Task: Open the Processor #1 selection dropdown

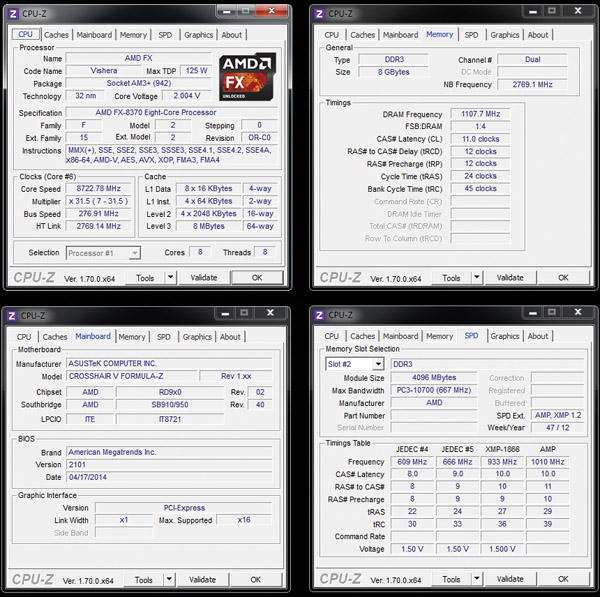Action: (x=135, y=253)
